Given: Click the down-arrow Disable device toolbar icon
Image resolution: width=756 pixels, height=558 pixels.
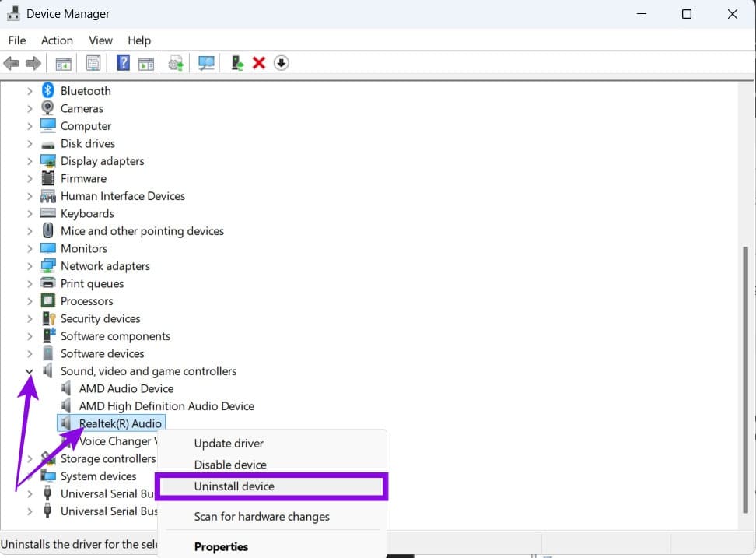Looking at the screenshot, I should click(x=281, y=63).
